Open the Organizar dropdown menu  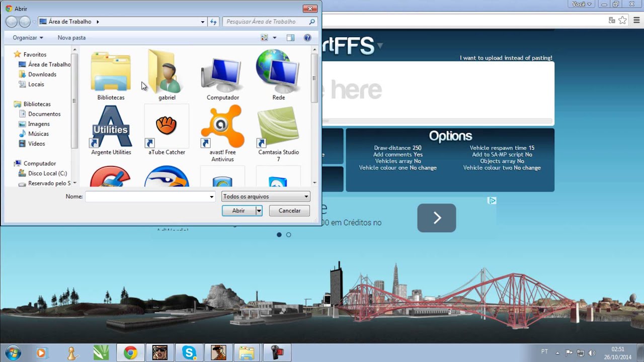(28, 38)
